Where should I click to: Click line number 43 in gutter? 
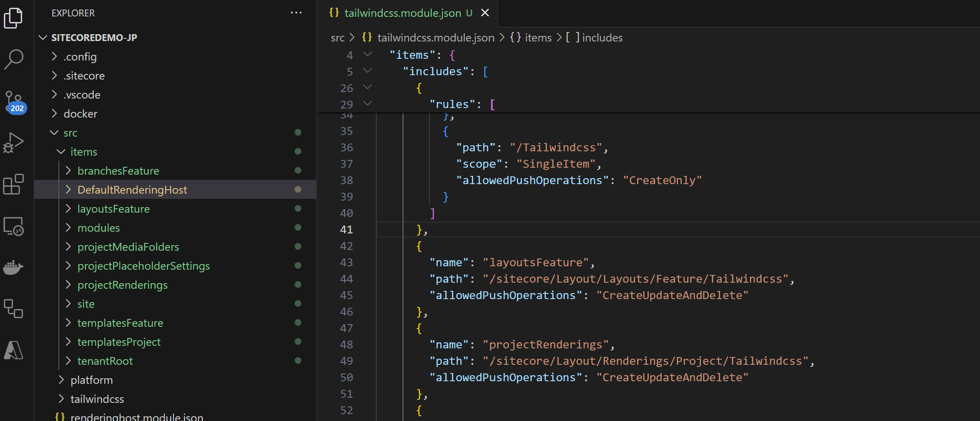point(346,262)
